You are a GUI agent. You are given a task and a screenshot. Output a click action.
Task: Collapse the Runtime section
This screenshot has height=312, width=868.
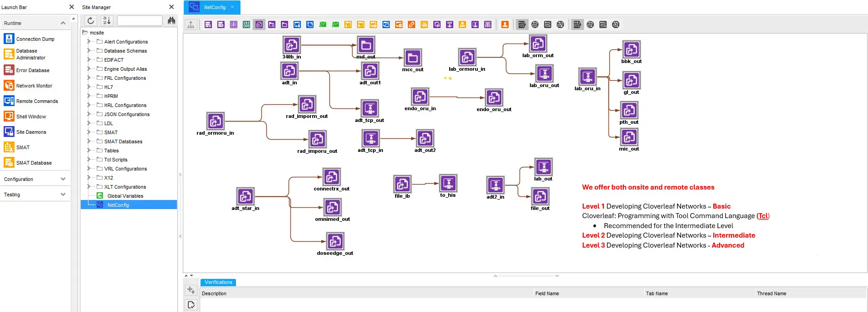click(63, 23)
